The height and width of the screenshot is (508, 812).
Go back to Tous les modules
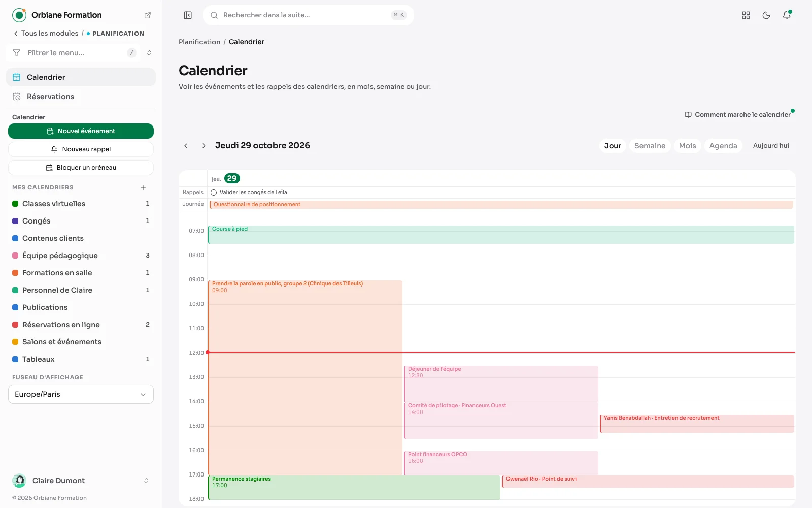click(x=46, y=34)
